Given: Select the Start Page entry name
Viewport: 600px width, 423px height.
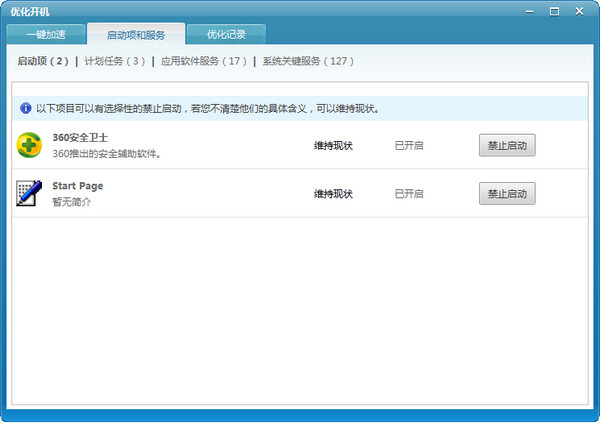Looking at the screenshot, I should (78, 186).
